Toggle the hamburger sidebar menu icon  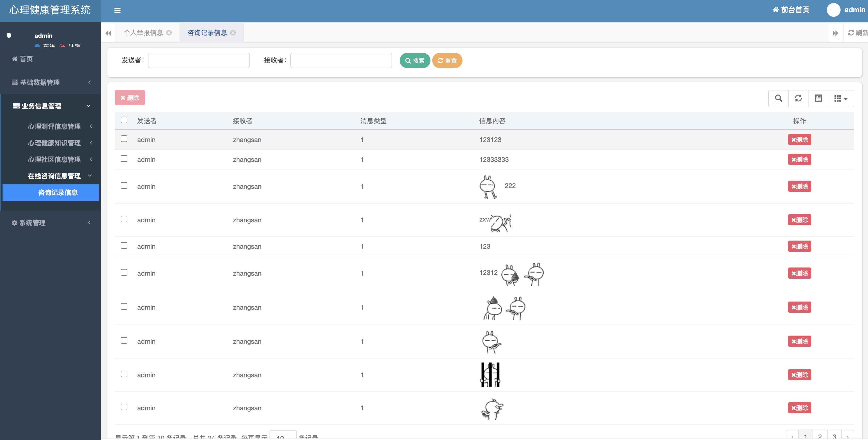[117, 10]
